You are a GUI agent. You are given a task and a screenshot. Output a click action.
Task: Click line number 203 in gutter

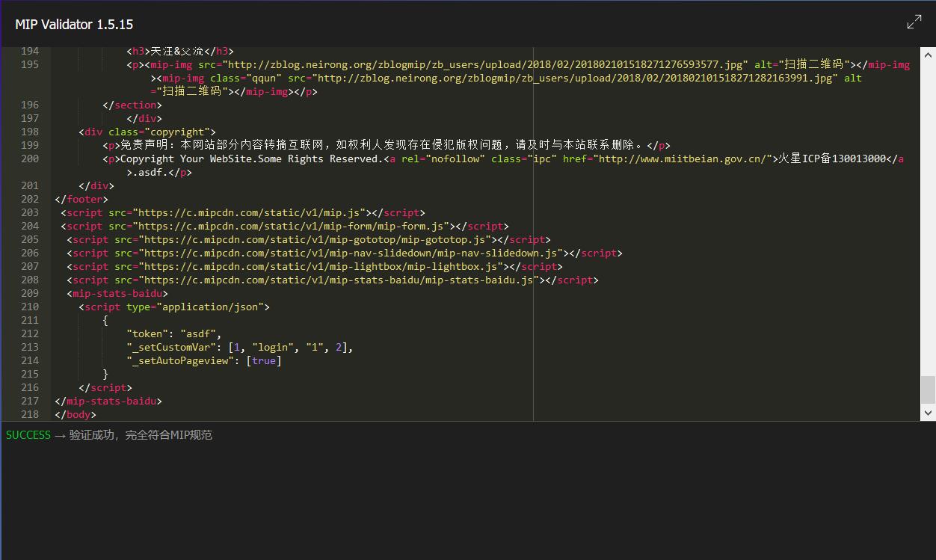pos(30,213)
